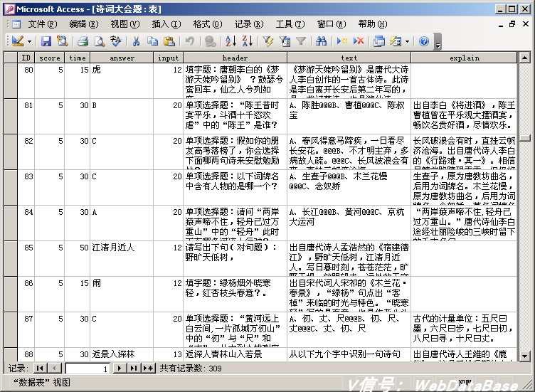Click the New Object toolbar icon
The width and height of the screenshot is (535, 392).
click(396, 41)
